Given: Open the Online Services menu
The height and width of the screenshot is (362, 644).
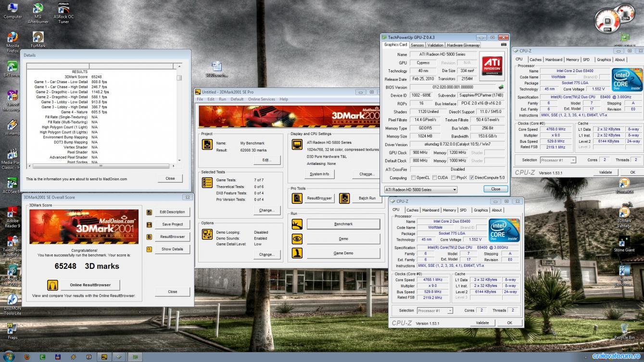Looking at the screenshot, I should 262,99.
